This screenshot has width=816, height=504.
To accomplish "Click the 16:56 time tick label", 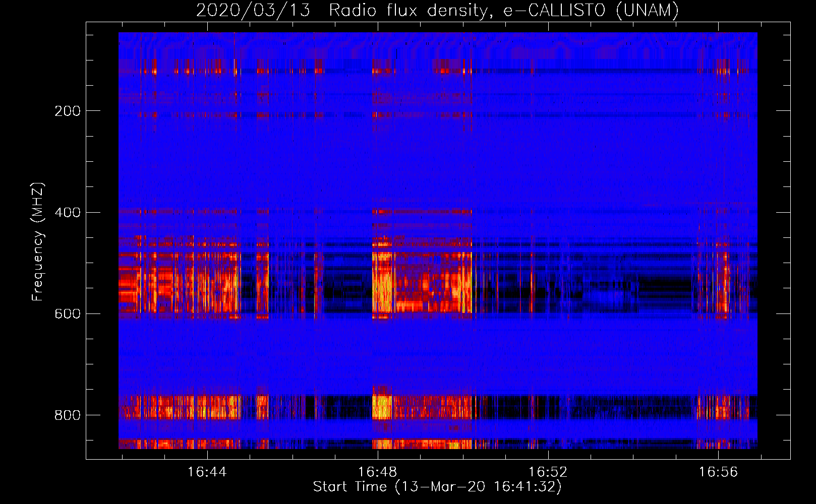I will 718,472.
